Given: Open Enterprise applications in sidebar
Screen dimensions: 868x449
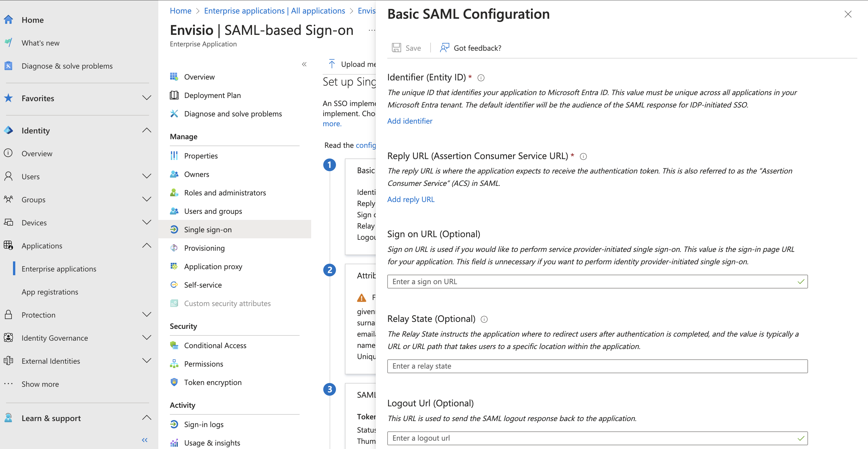Looking at the screenshot, I should pyautogui.click(x=59, y=269).
